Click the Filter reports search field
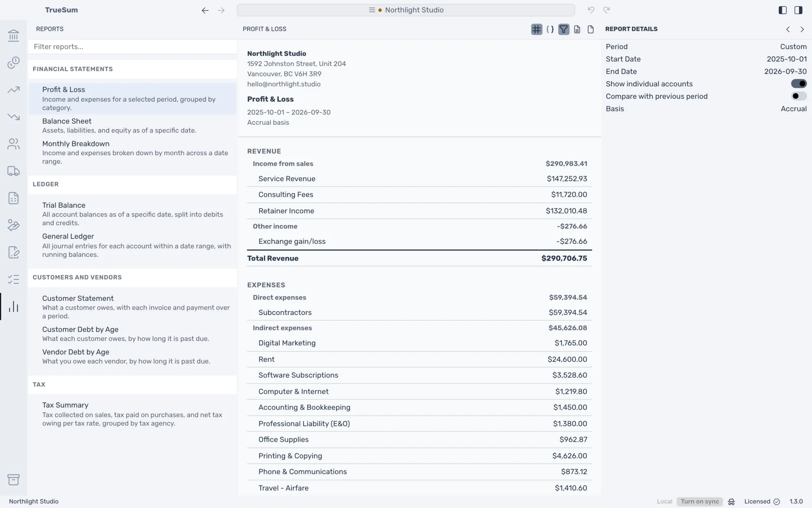812x508 pixels. click(132, 47)
